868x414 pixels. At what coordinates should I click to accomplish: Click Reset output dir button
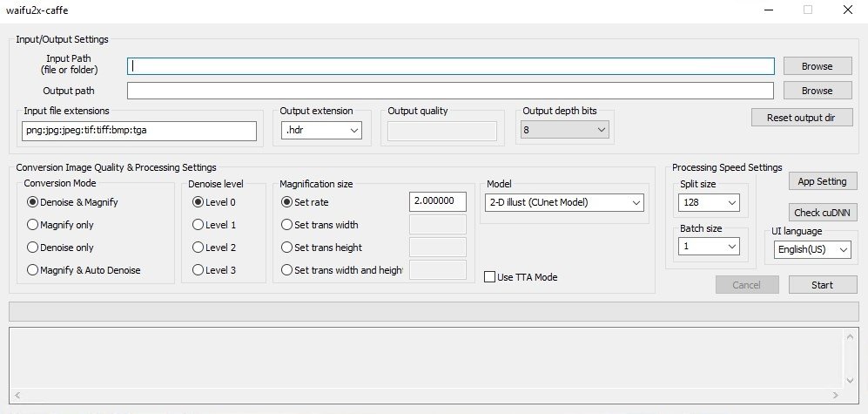pos(802,118)
